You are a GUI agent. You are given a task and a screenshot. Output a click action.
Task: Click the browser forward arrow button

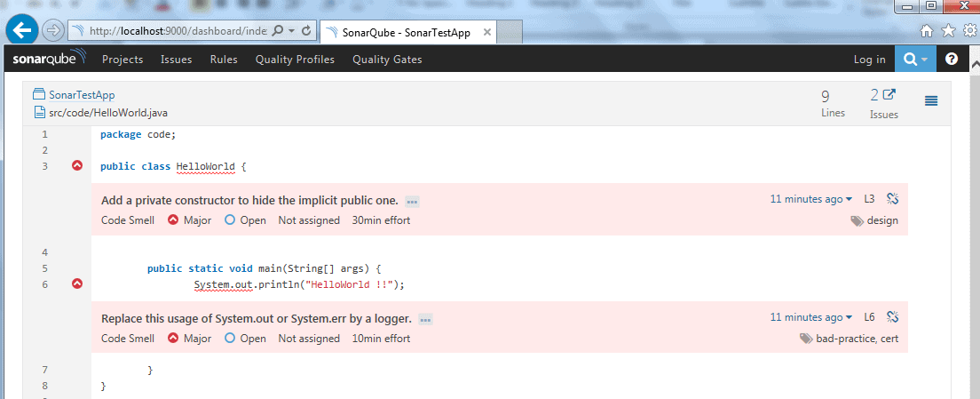pyautogui.click(x=54, y=30)
